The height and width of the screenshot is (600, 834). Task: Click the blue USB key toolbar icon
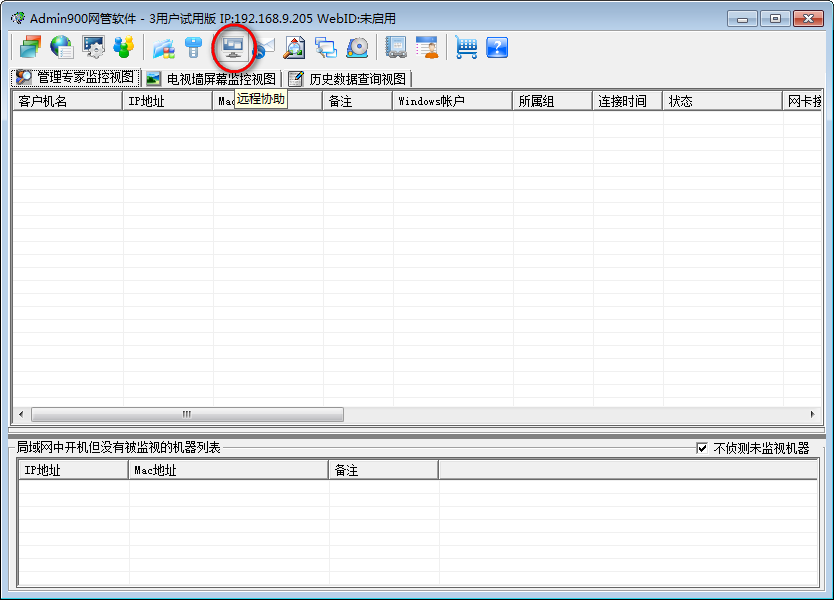193,47
